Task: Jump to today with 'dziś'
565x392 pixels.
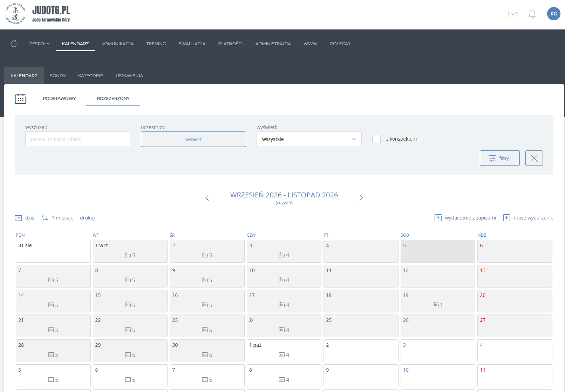Action: tap(25, 218)
